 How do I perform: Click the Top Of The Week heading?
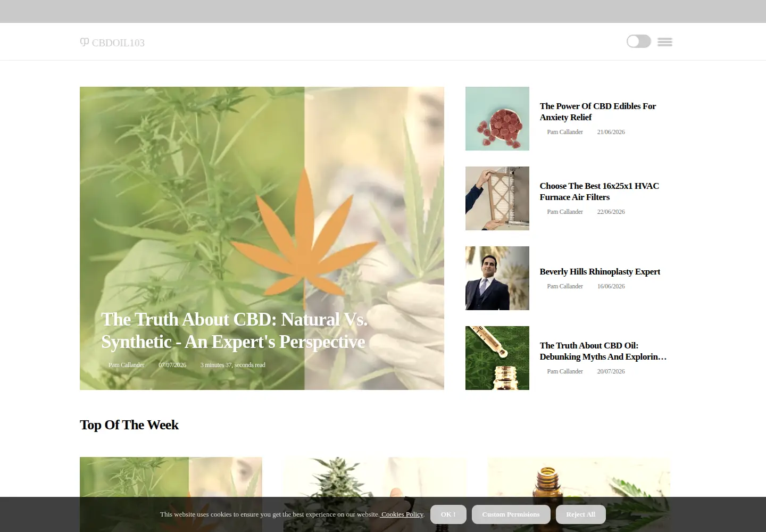click(129, 425)
